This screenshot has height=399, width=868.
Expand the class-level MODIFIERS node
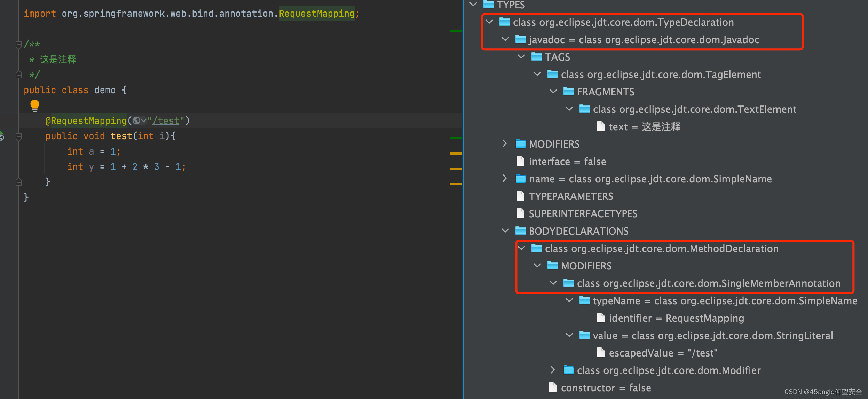505,144
